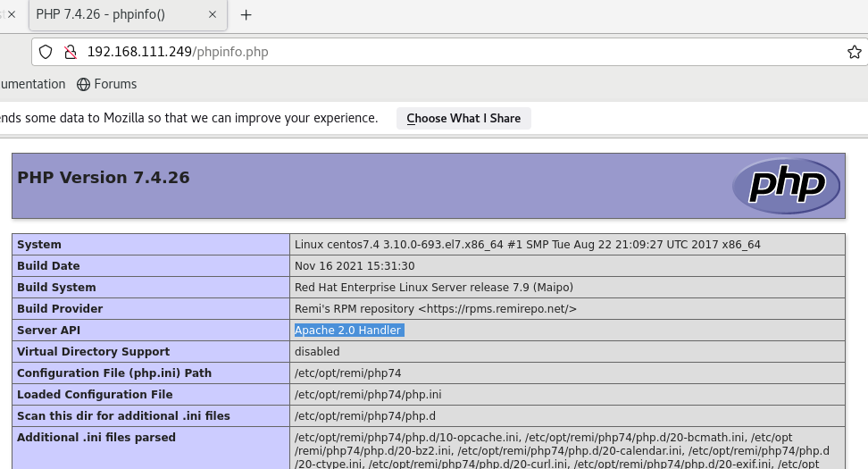The height and width of the screenshot is (469, 868).
Task: Click the Build System label
Action: coord(56,288)
